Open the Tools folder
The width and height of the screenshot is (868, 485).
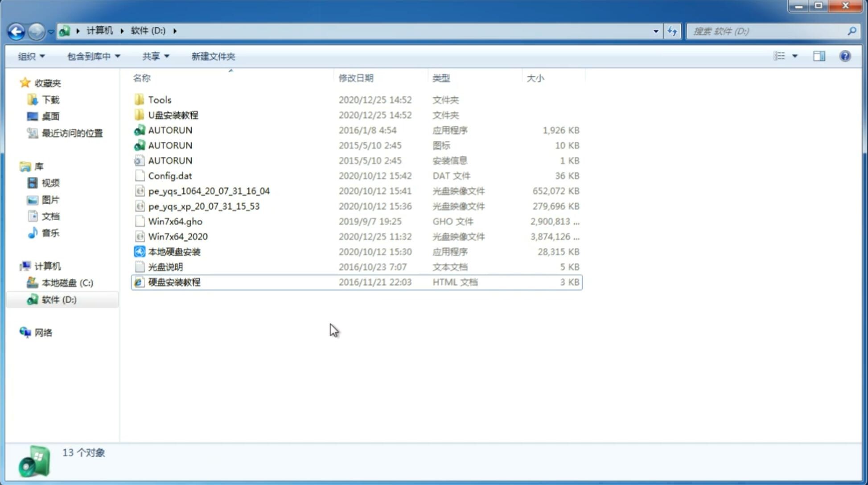159,99
